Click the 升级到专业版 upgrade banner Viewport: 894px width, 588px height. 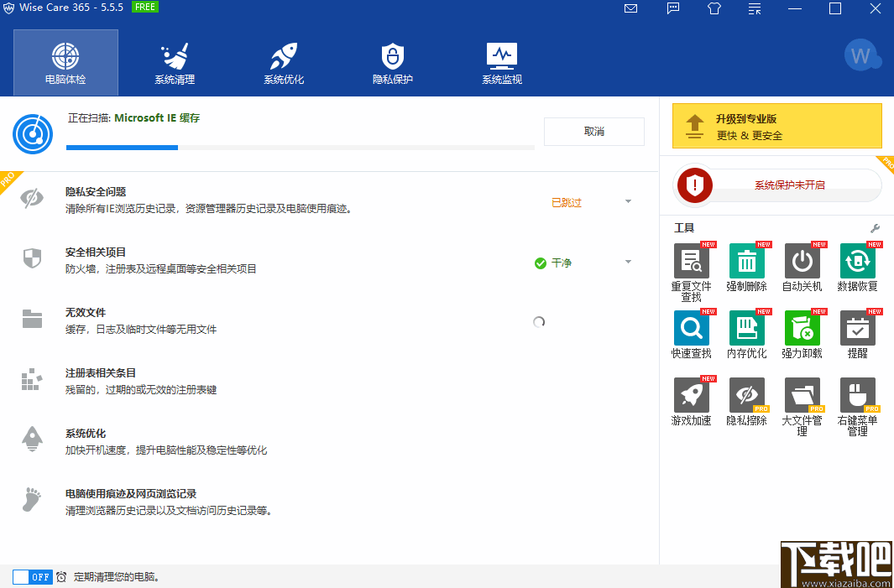777,126
